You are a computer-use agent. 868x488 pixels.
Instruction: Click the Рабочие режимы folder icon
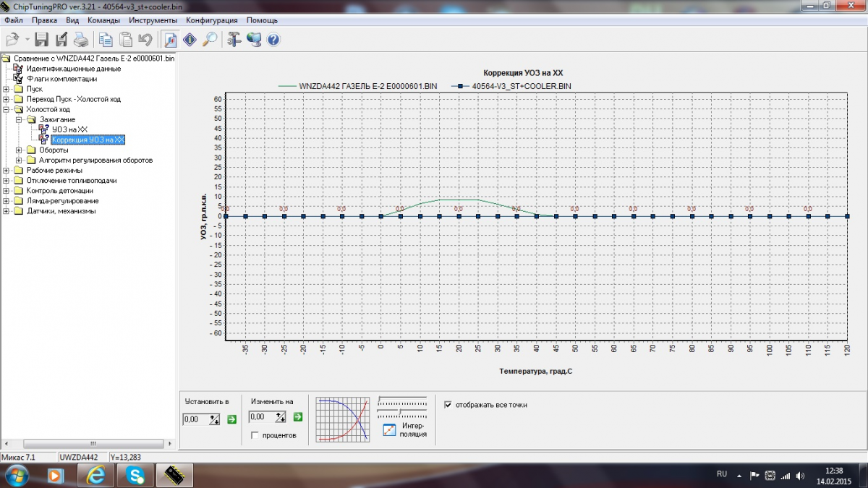point(18,170)
